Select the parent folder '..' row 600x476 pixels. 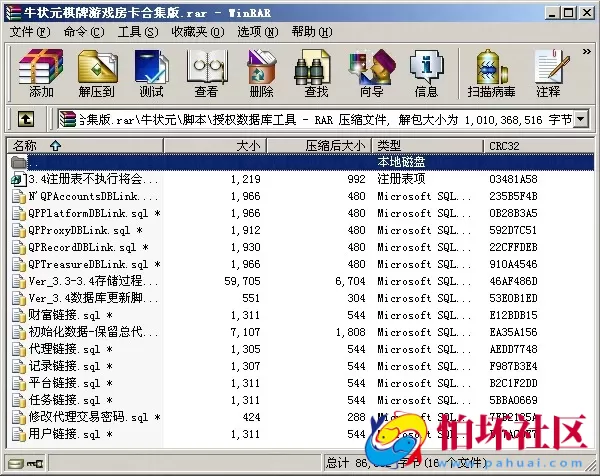click(301, 162)
